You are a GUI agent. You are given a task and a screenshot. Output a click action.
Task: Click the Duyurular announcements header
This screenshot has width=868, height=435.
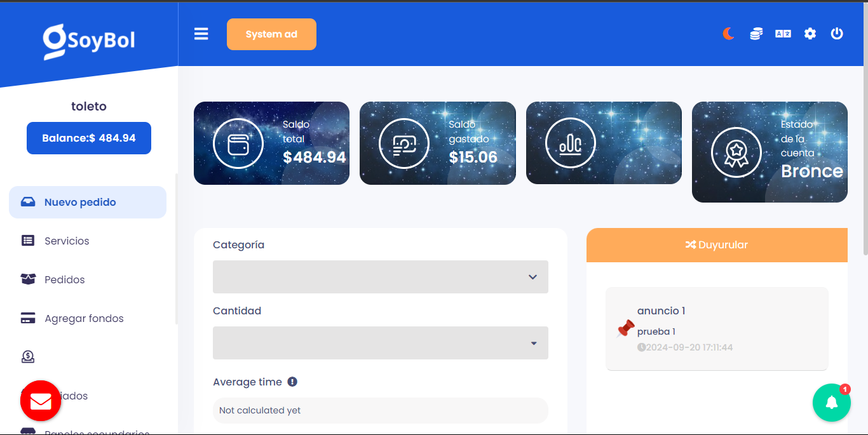point(717,245)
